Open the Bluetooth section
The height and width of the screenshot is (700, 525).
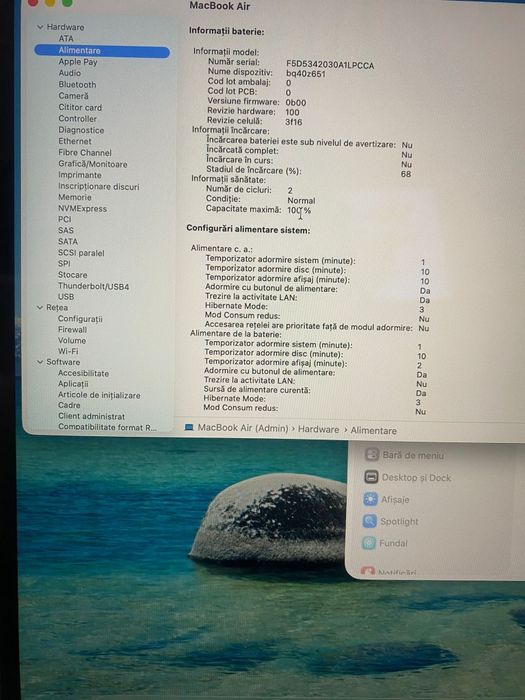[77, 84]
